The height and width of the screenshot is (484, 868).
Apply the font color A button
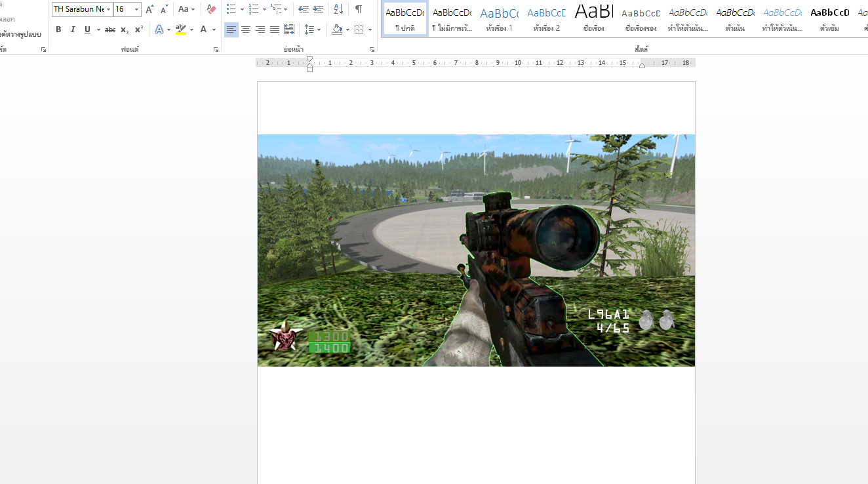(204, 30)
